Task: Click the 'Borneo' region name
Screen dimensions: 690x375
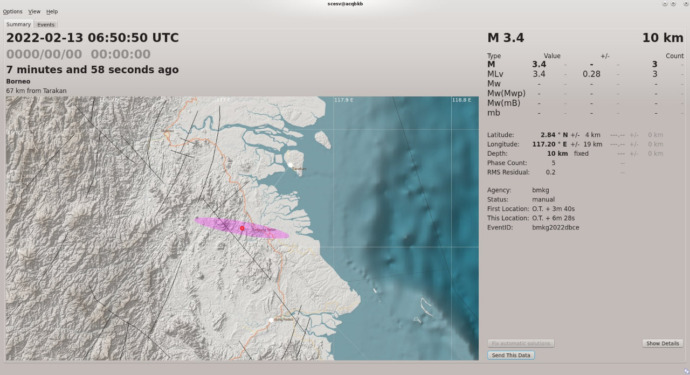Action: pyautogui.click(x=18, y=81)
